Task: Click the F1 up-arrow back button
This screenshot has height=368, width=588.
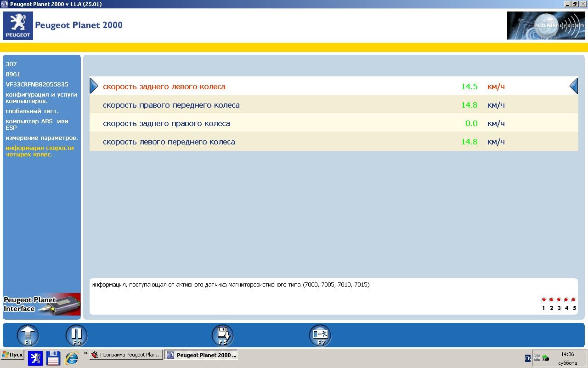Action: pos(28,335)
